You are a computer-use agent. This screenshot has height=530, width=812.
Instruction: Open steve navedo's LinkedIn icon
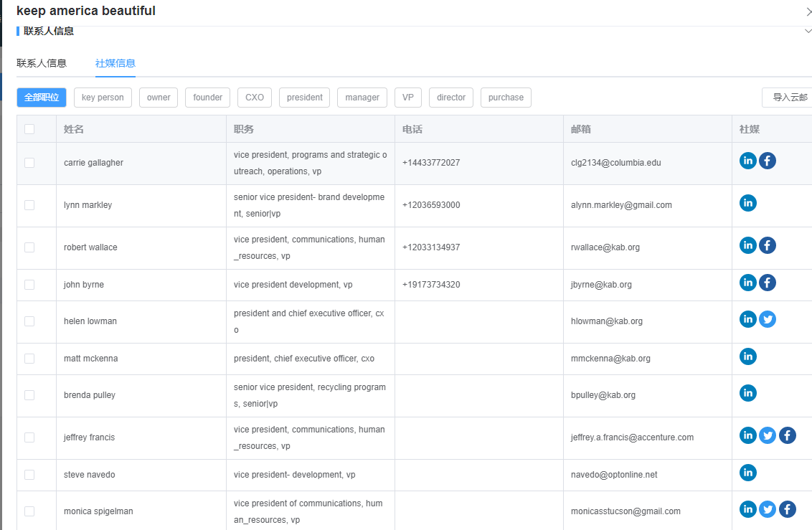point(747,473)
